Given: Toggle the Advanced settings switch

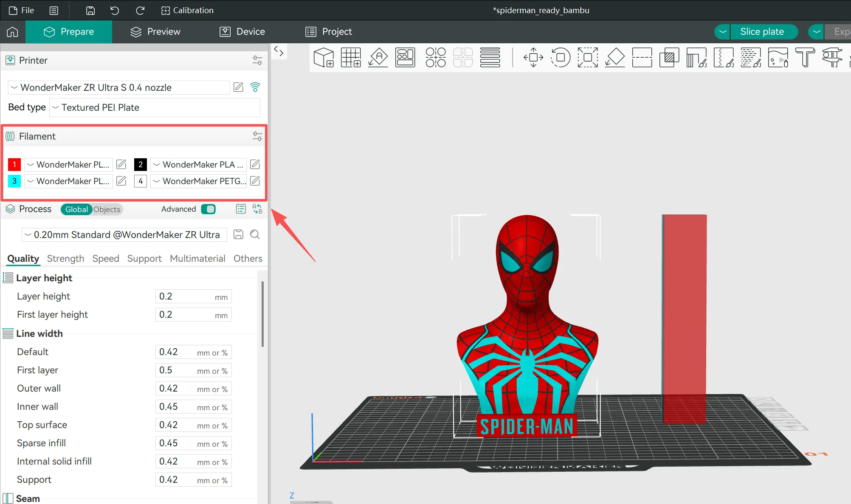Looking at the screenshot, I should point(208,209).
